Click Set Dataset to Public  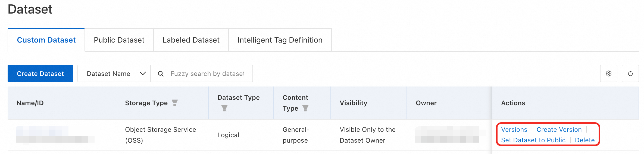pyautogui.click(x=533, y=140)
